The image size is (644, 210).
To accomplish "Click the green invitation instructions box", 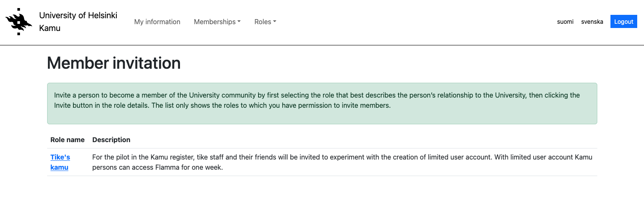I will coord(322,117).
